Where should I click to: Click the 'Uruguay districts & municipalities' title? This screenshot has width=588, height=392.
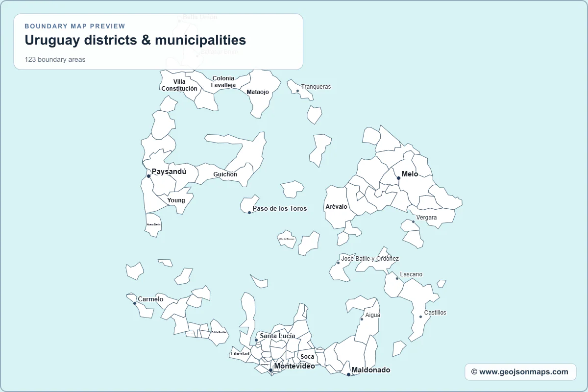[x=135, y=40]
